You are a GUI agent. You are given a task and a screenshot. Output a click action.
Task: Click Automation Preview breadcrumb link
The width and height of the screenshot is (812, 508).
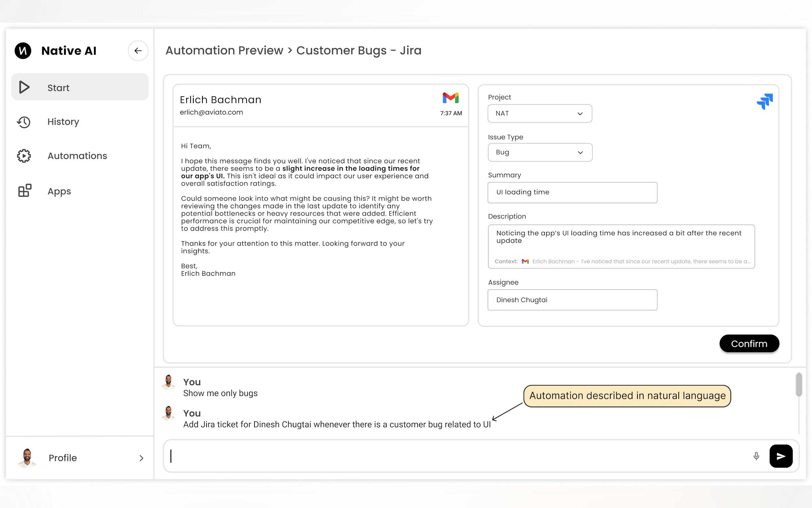(224, 51)
